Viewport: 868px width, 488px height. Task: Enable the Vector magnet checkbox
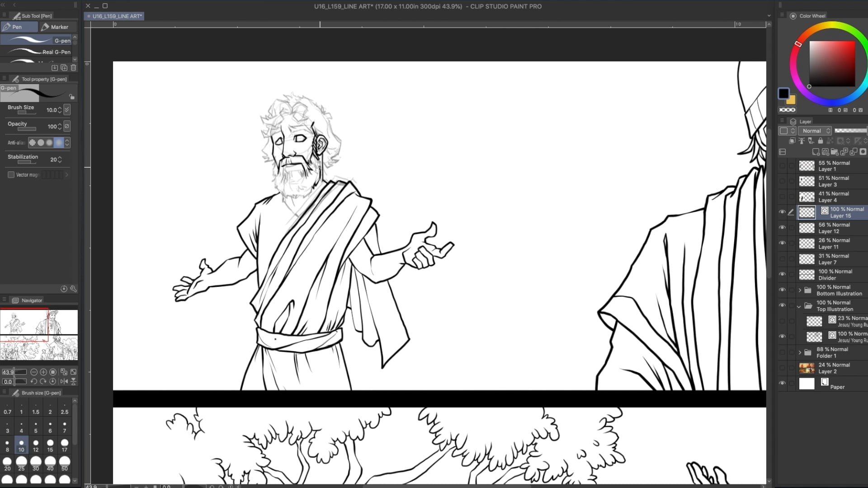[x=11, y=175]
